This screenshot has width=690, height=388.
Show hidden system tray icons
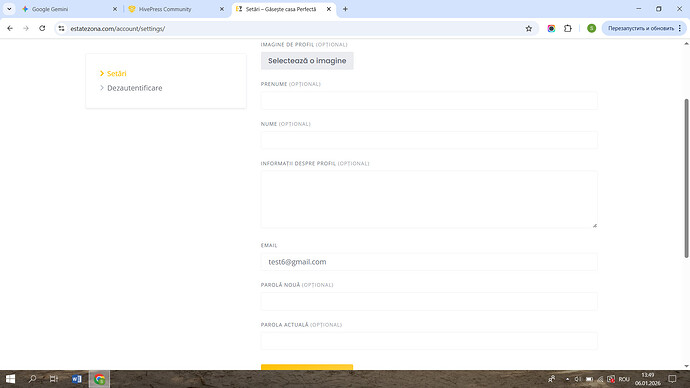[567, 379]
